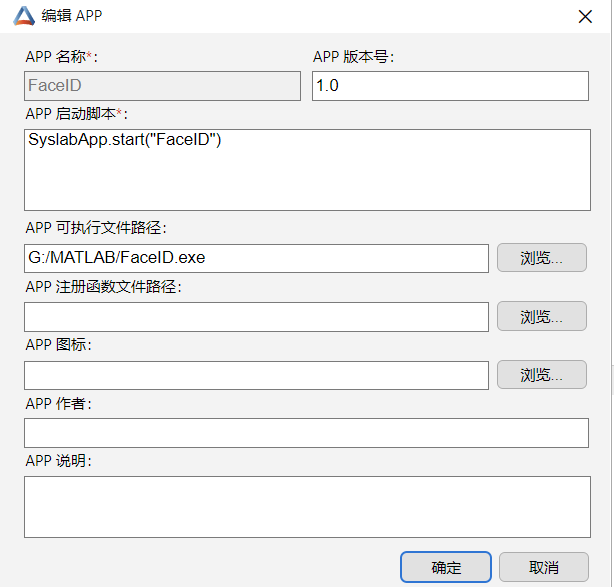
Task: Browse for the APP executable file path
Action: [x=542, y=258]
